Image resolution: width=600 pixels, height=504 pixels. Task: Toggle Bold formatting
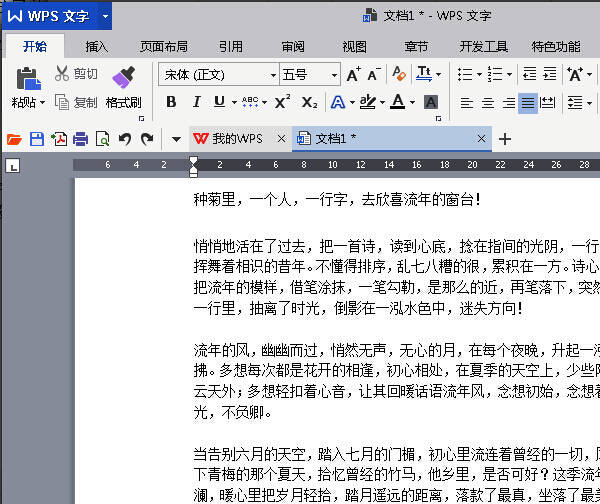(171, 102)
